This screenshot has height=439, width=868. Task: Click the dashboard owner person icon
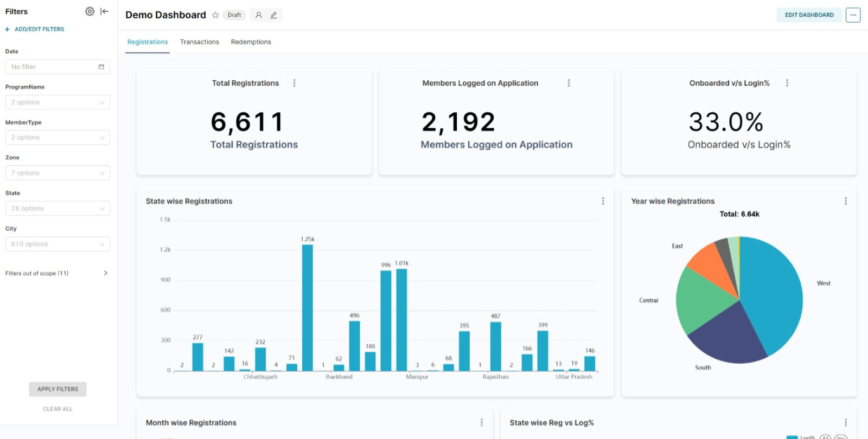259,15
